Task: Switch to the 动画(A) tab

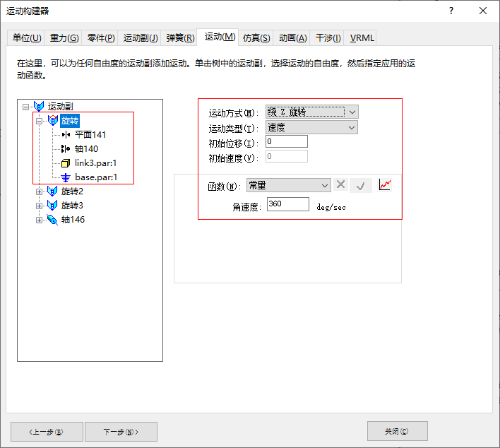Action: tap(293, 38)
